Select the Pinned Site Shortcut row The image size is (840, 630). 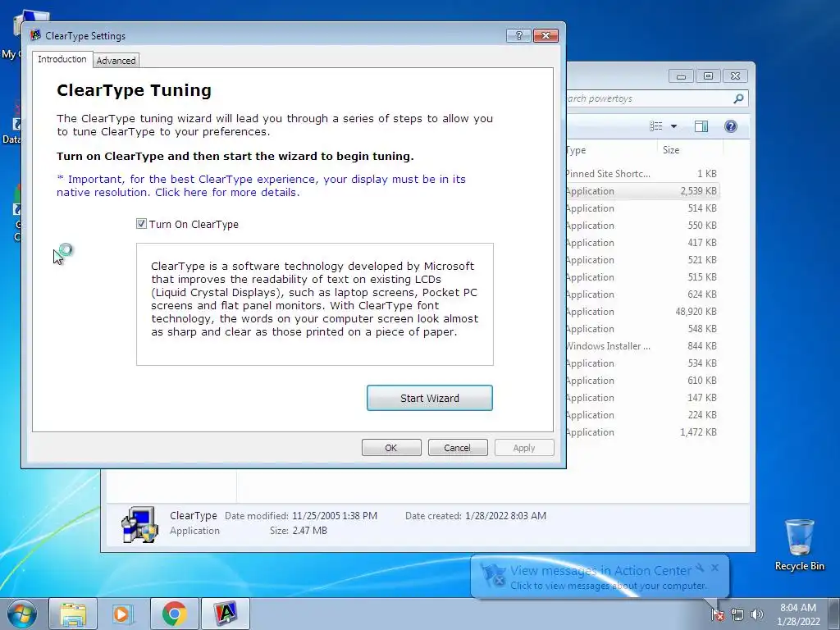[641, 174]
